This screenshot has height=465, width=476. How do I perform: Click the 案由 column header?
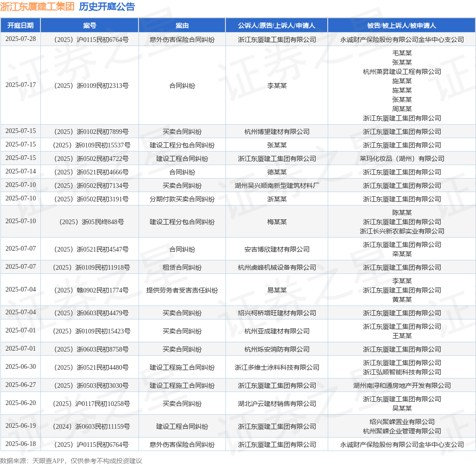coord(182,26)
